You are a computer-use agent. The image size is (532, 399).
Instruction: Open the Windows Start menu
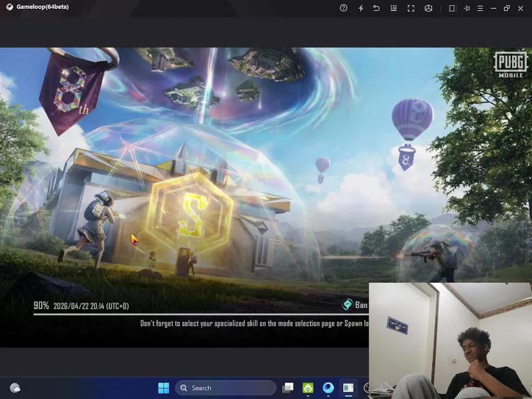click(x=163, y=388)
